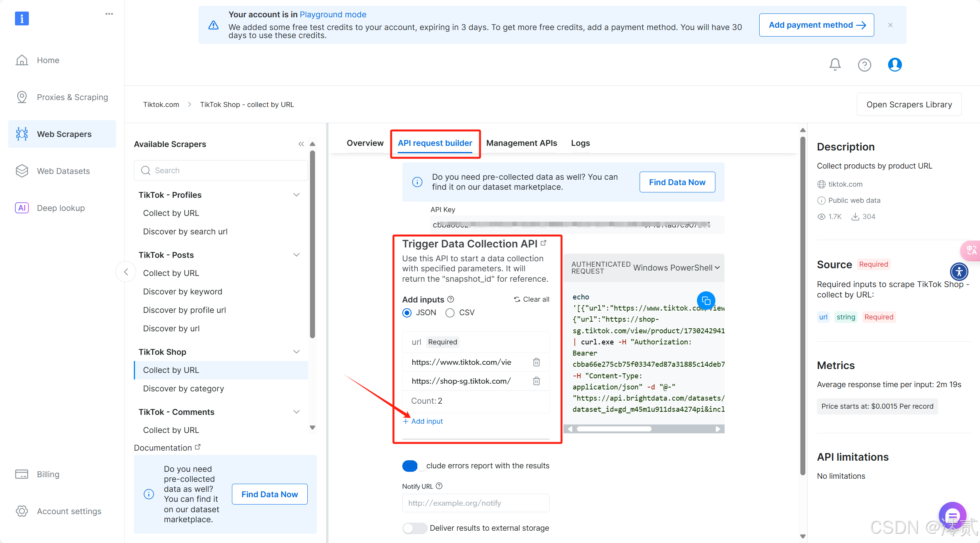Image resolution: width=980 pixels, height=543 pixels.
Task: Copy the code with the blue copy icon
Action: click(706, 301)
